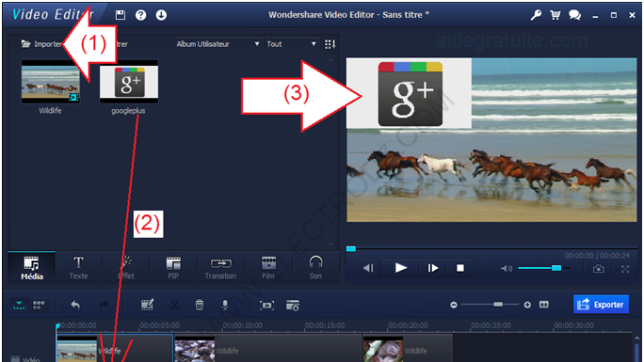Open the Album Utilisateur dropdown
The height and width of the screenshot is (362, 644).
(x=218, y=44)
